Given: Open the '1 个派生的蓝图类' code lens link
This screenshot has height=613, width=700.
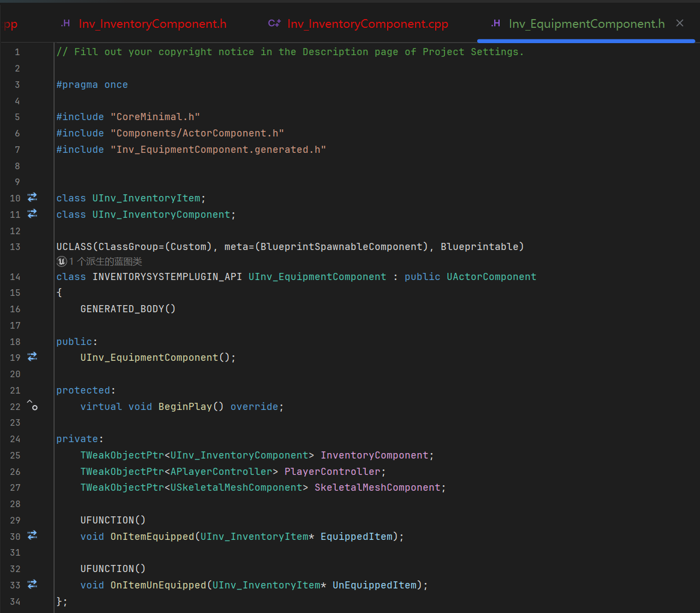Looking at the screenshot, I should click(105, 261).
